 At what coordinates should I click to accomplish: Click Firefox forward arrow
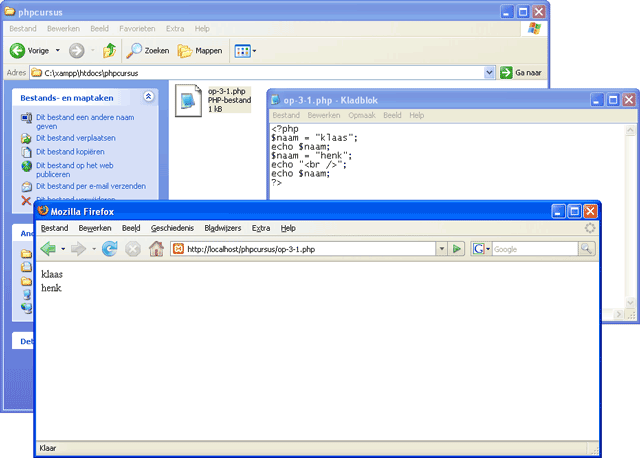(78, 249)
